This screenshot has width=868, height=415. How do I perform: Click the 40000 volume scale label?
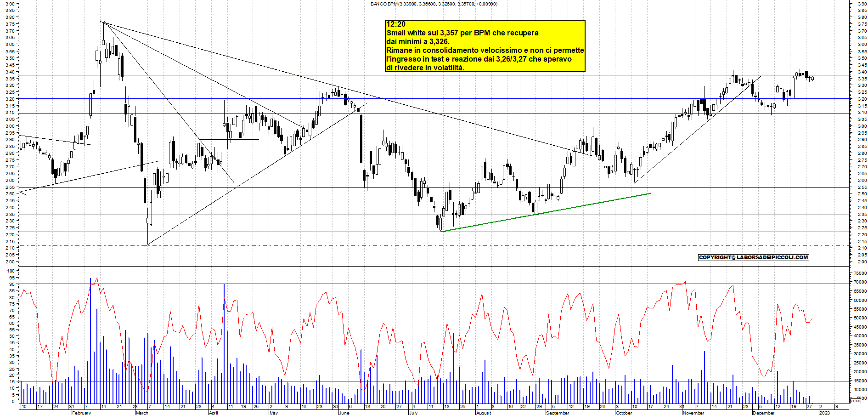coord(860,336)
